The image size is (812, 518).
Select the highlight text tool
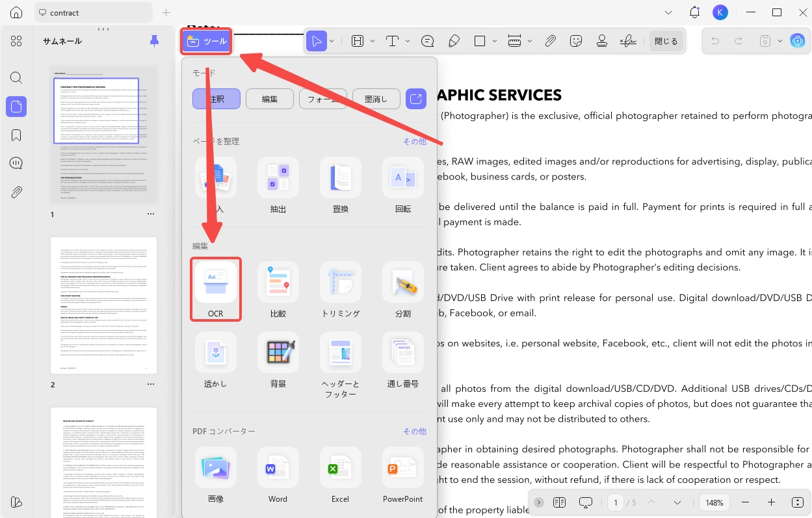point(357,41)
